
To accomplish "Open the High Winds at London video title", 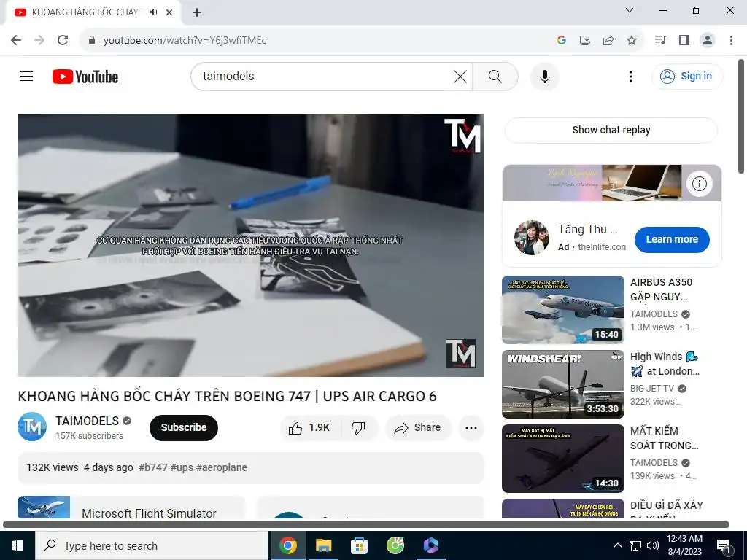I will pyautogui.click(x=665, y=364).
